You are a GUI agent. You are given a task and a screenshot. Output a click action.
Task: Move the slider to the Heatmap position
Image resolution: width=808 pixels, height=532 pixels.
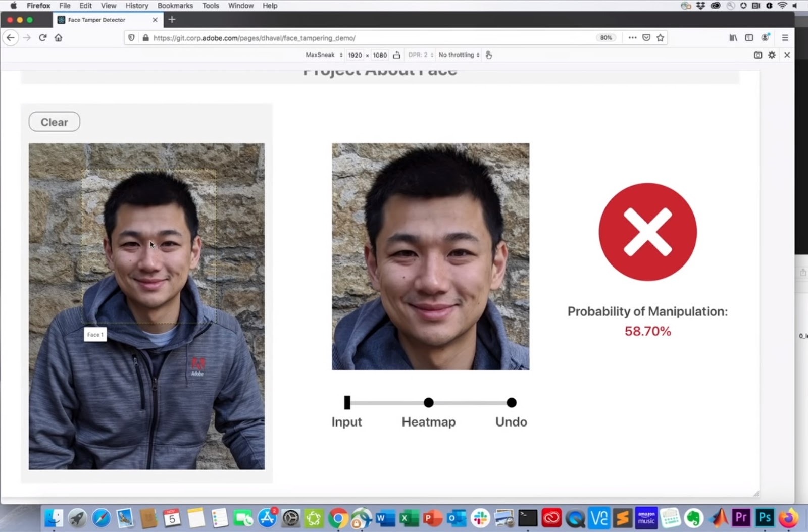[x=428, y=402]
